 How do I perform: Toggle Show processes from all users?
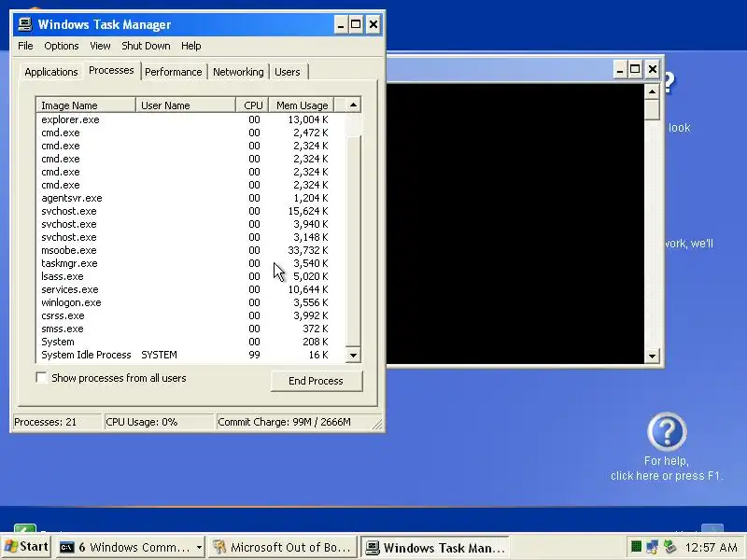pyautogui.click(x=41, y=378)
